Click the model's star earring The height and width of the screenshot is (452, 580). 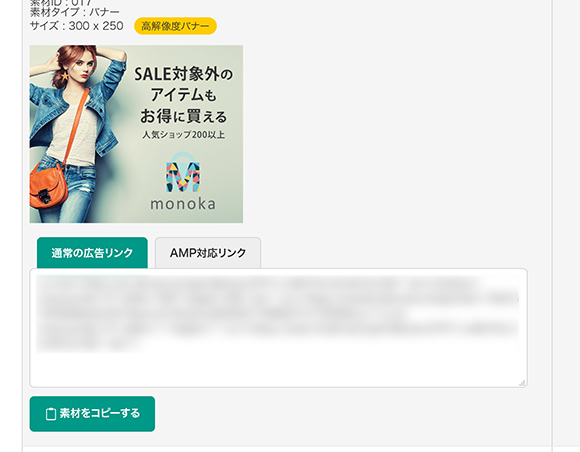pos(64,76)
